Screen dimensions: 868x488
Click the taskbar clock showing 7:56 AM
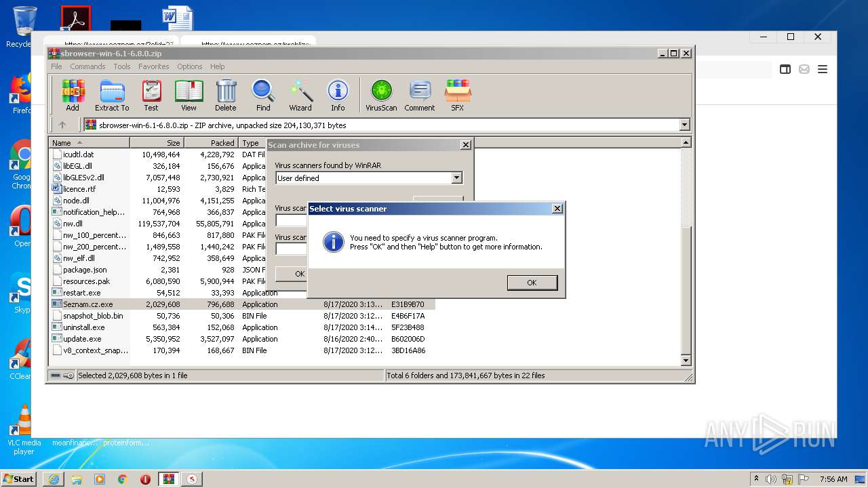(x=833, y=479)
